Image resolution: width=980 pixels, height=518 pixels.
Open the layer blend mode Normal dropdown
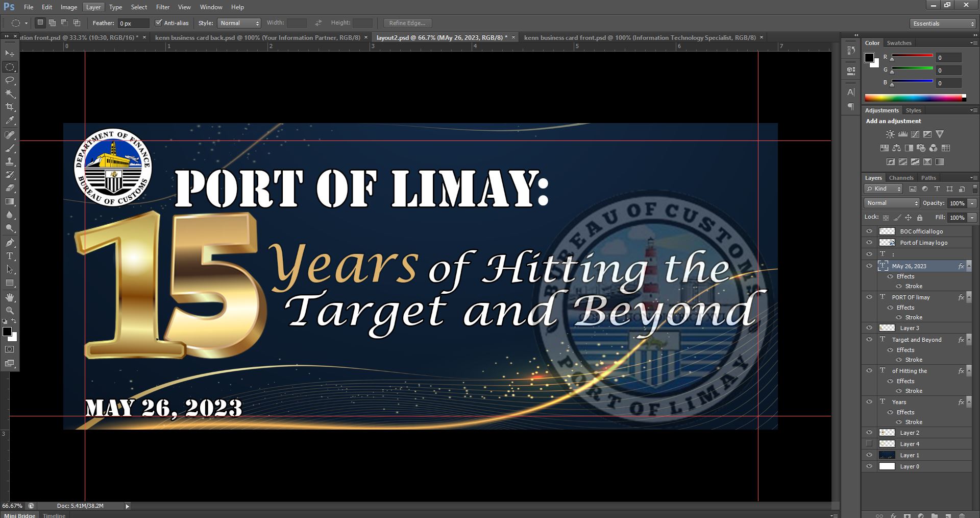coord(891,203)
